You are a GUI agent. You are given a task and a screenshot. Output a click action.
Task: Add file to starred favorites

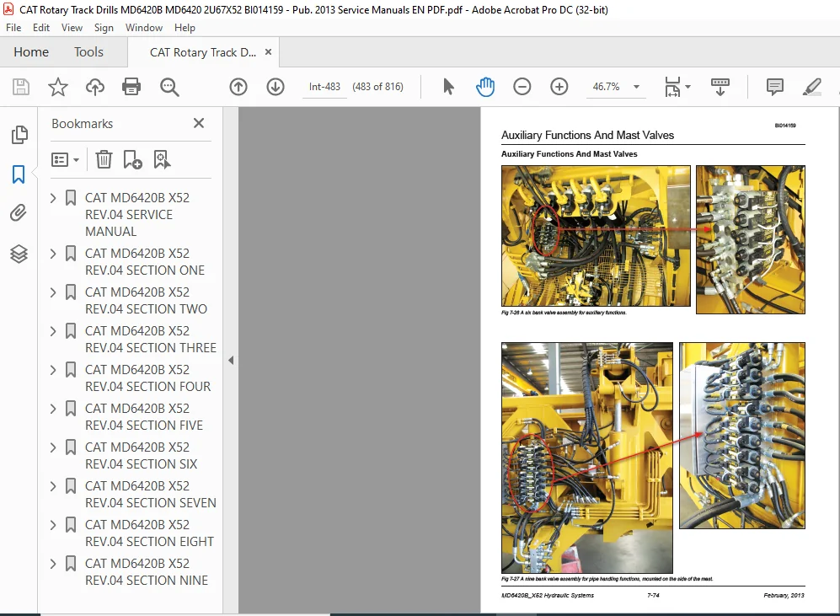tap(58, 87)
